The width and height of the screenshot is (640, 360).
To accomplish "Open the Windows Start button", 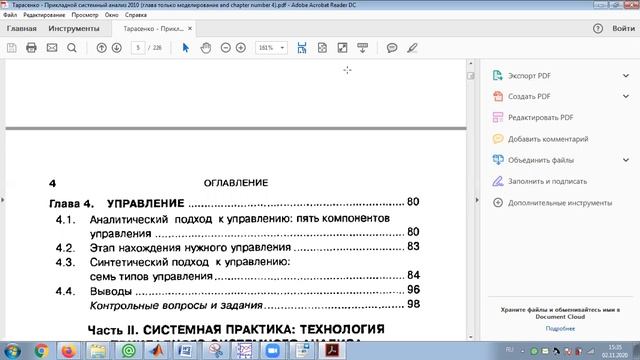I will [x=12, y=351].
